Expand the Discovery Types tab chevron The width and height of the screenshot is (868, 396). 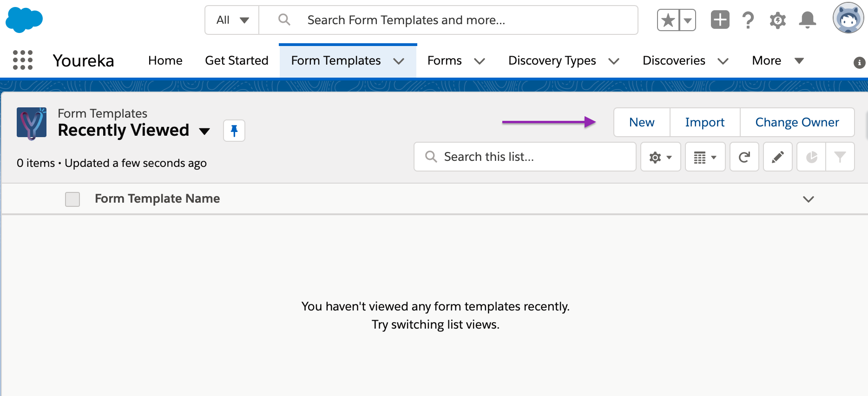(614, 61)
